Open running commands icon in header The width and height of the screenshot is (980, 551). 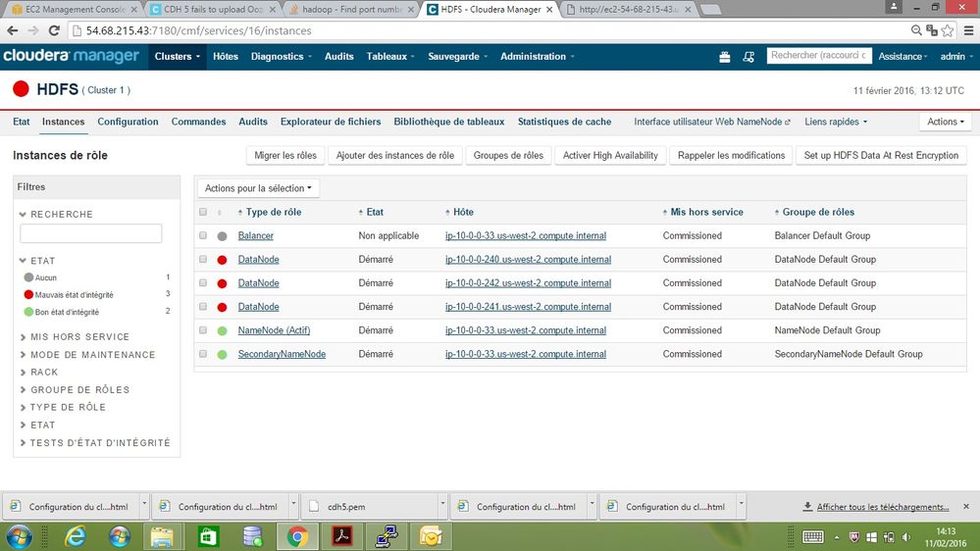tap(748, 57)
